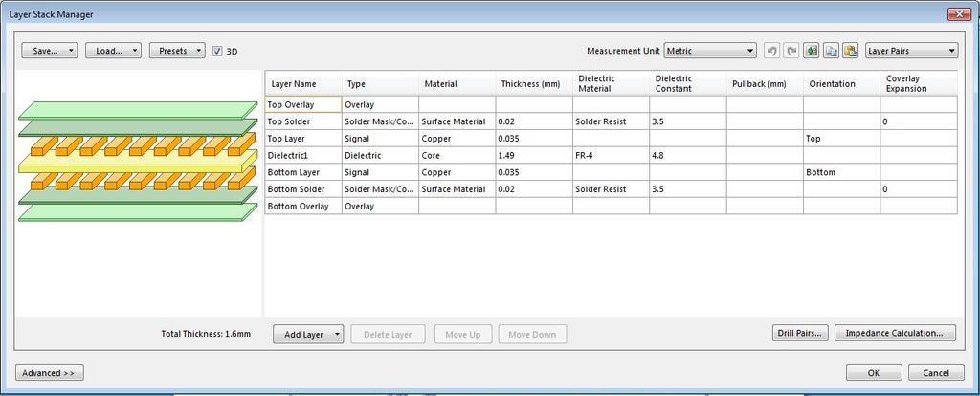Click Top Layer's Signal type cell
Image resolution: width=980 pixels, height=396 pixels.
tap(380, 138)
